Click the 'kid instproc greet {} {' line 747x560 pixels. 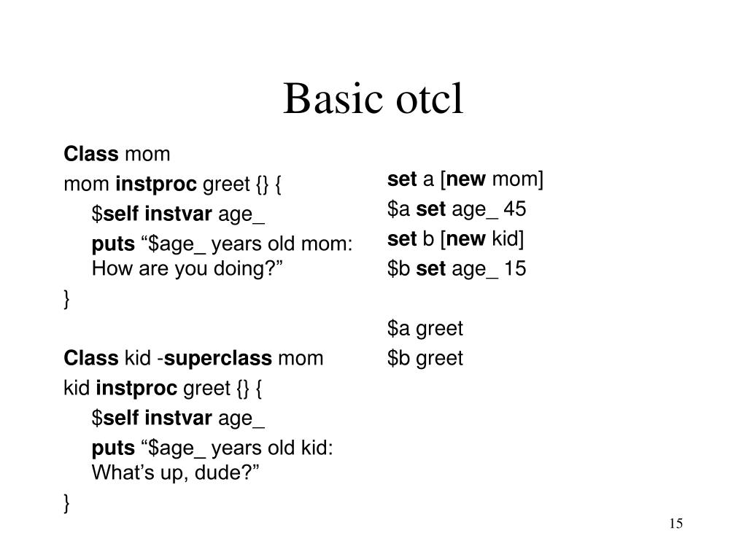[x=163, y=389]
